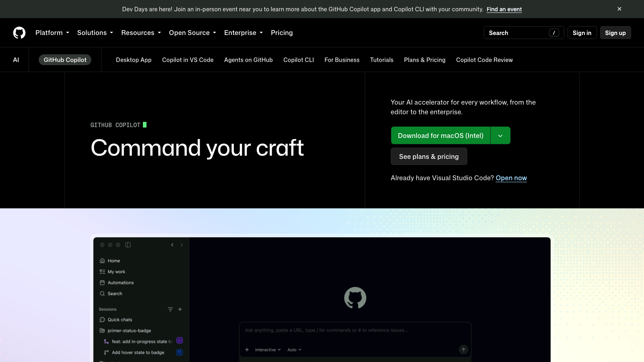Follow the Open now link
This screenshot has height=362, width=644.
point(511,178)
